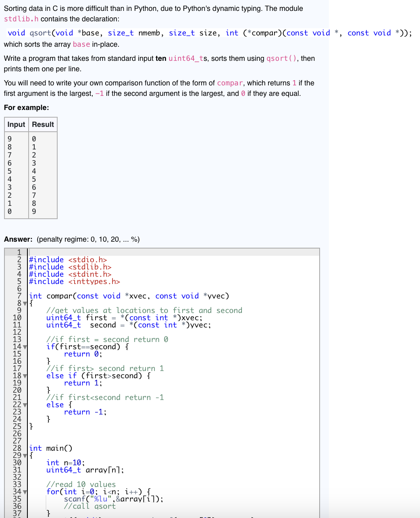Click the for loop header line

[x=98, y=492]
